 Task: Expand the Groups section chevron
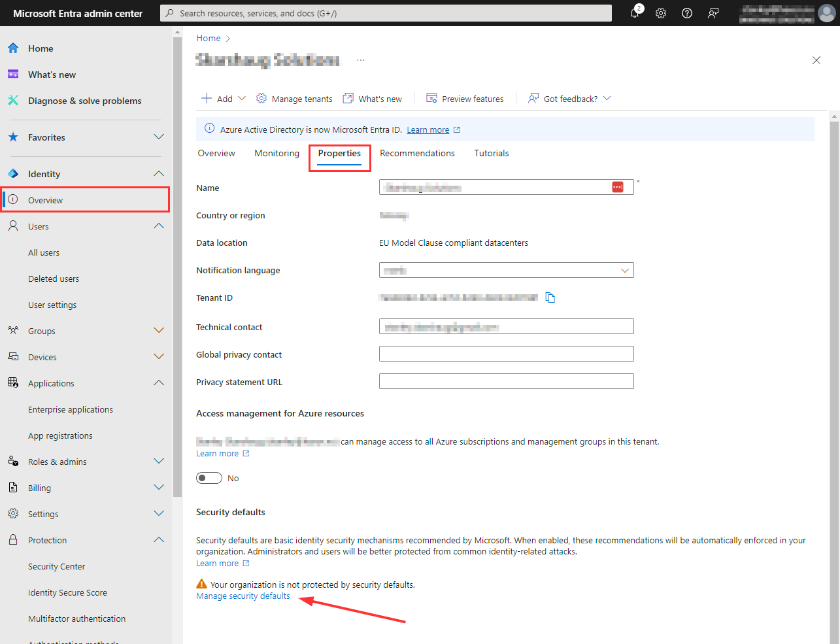coord(159,330)
